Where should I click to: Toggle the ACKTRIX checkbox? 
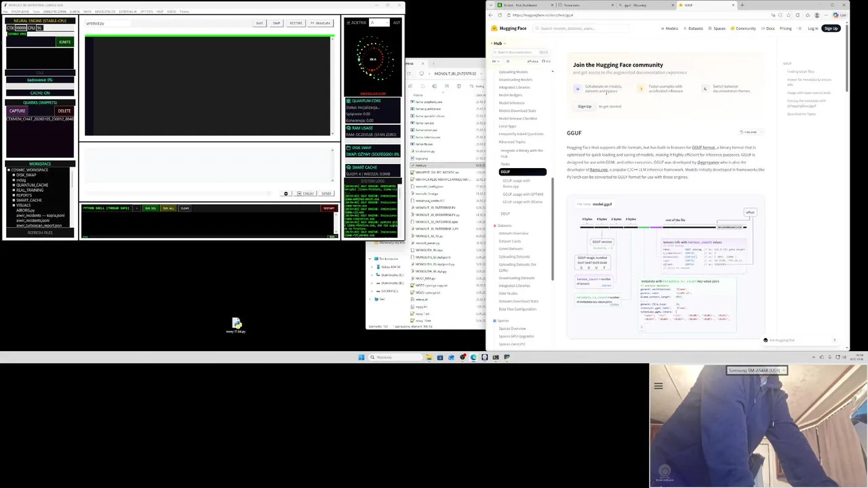[349, 22]
